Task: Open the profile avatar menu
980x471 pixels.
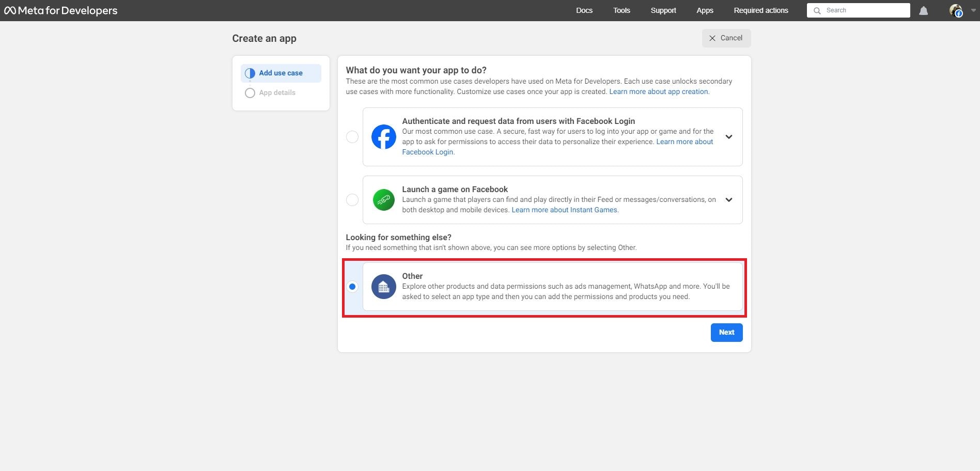Action: click(x=956, y=10)
